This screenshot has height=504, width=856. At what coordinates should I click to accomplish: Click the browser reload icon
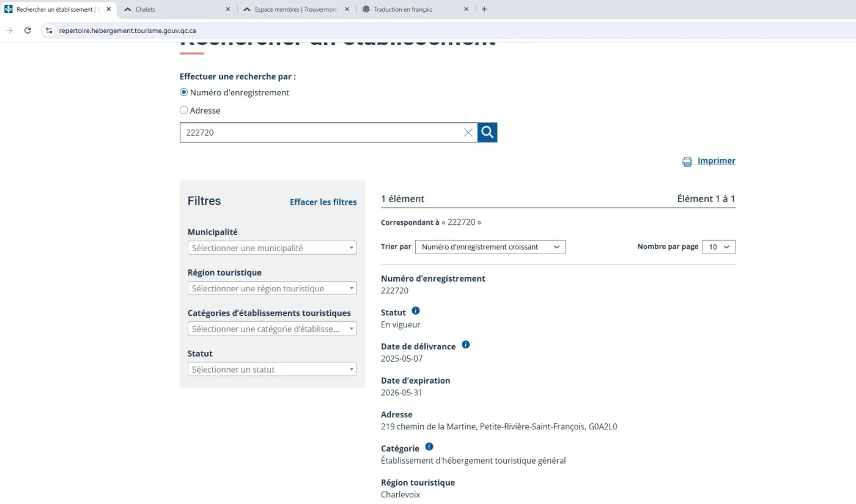(28, 31)
